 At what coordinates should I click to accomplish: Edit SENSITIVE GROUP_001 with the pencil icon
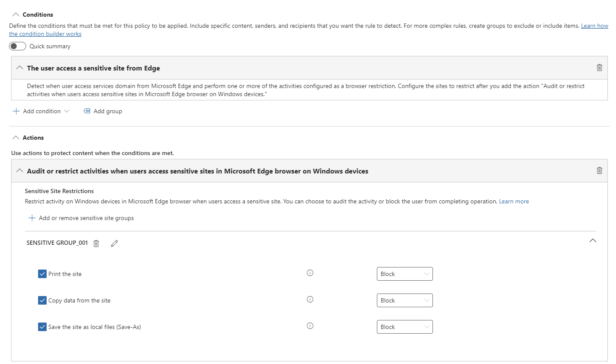[114, 243]
